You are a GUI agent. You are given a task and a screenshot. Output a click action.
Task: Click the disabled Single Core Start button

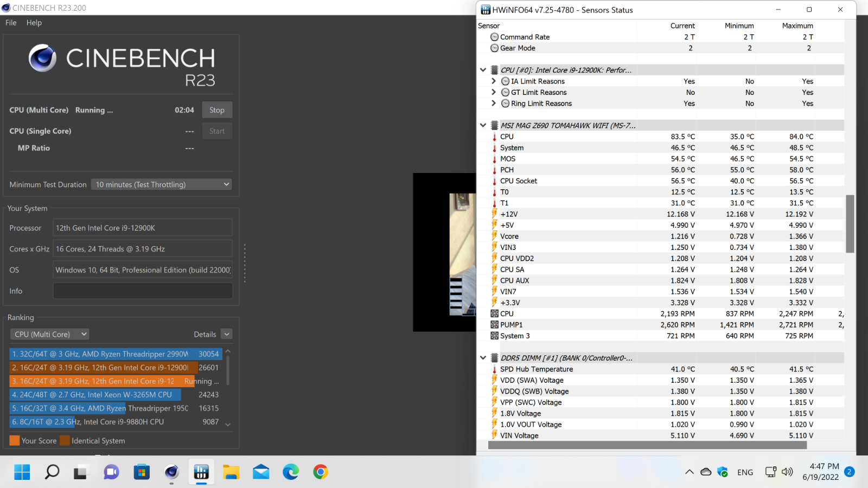(x=217, y=131)
